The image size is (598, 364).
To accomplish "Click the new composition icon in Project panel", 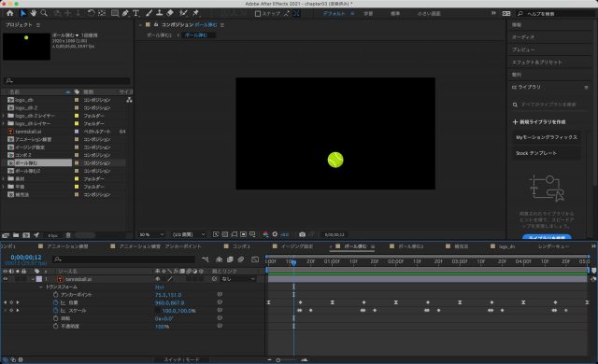I will click(26, 235).
